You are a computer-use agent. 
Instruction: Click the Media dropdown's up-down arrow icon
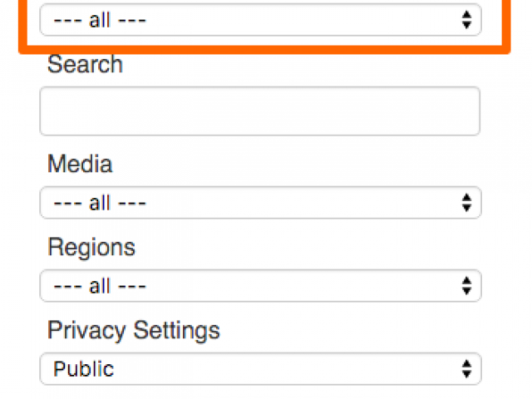(466, 203)
